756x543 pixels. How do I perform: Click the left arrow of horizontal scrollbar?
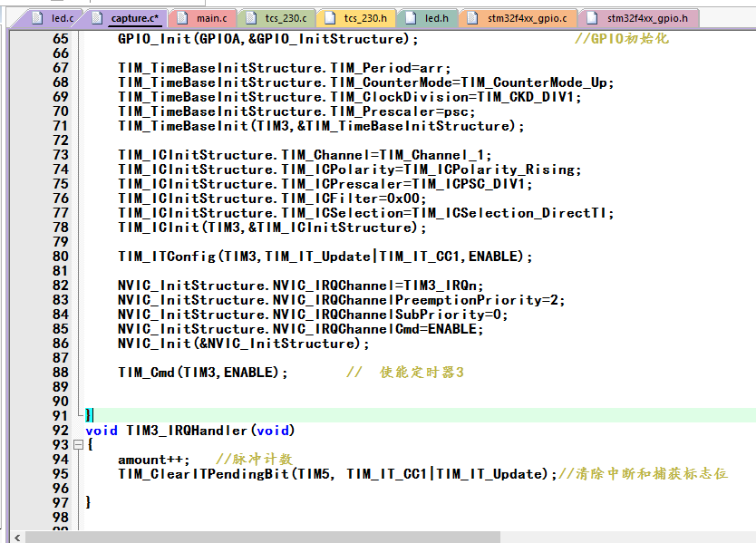(x=17, y=538)
